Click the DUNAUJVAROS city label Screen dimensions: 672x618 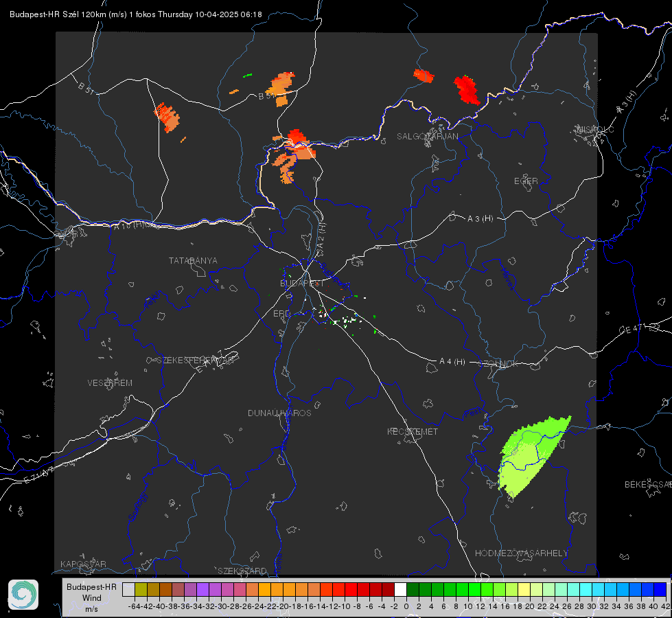(x=279, y=413)
